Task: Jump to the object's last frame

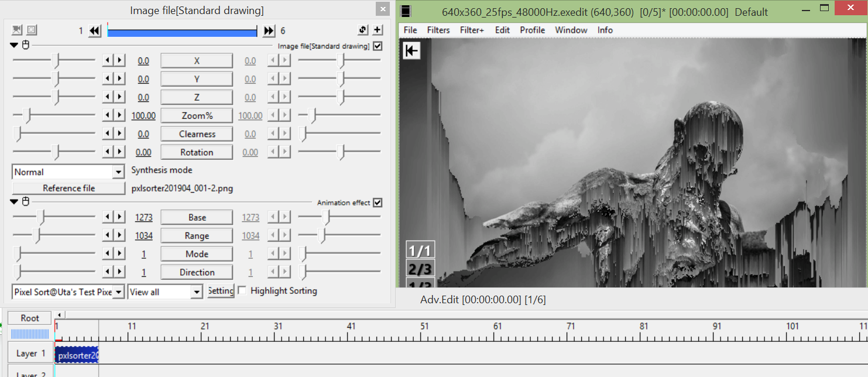Action: click(x=269, y=31)
